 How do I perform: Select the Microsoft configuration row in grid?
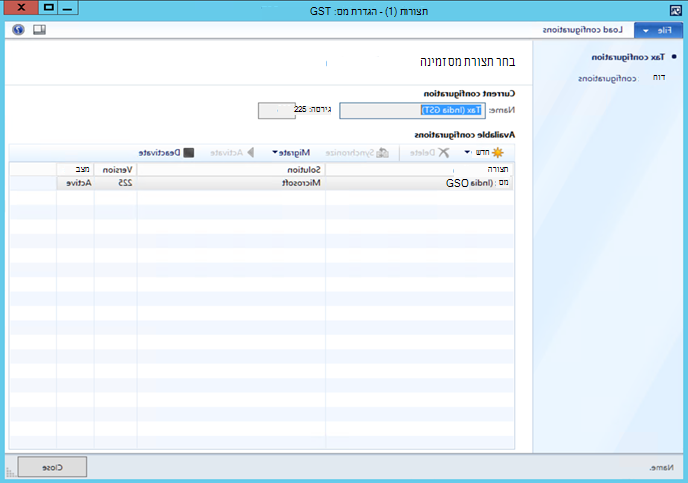261,183
